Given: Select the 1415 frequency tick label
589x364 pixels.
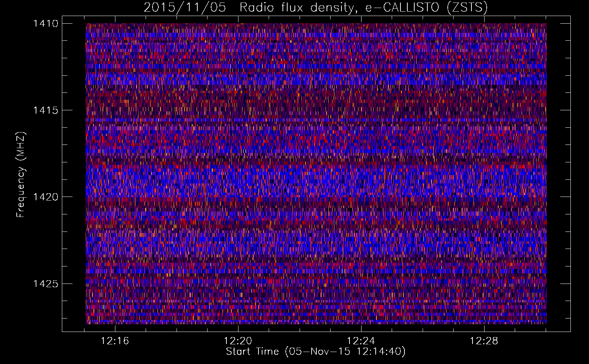Looking at the screenshot, I should (x=46, y=110).
